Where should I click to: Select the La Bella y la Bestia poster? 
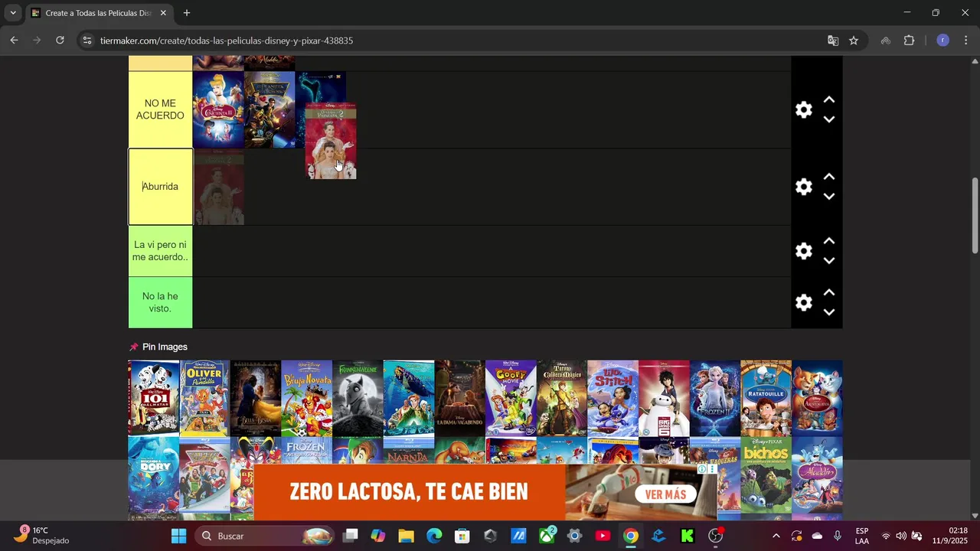(255, 398)
